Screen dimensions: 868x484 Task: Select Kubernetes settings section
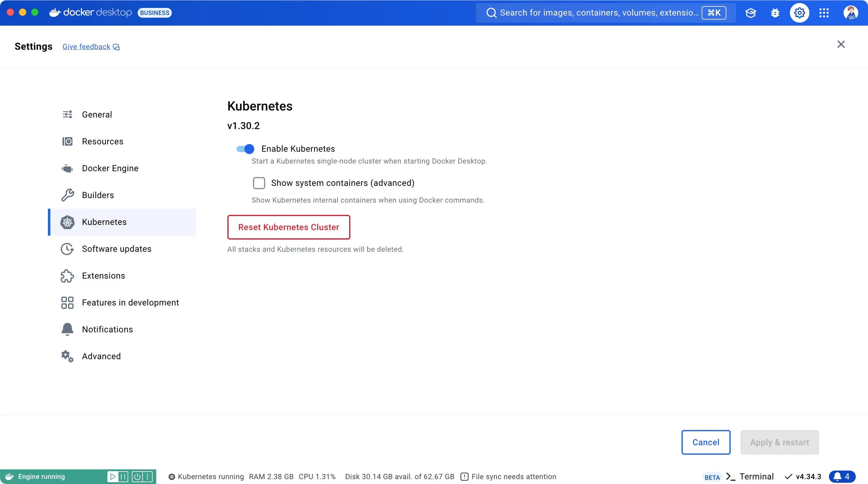click(122, 222)
